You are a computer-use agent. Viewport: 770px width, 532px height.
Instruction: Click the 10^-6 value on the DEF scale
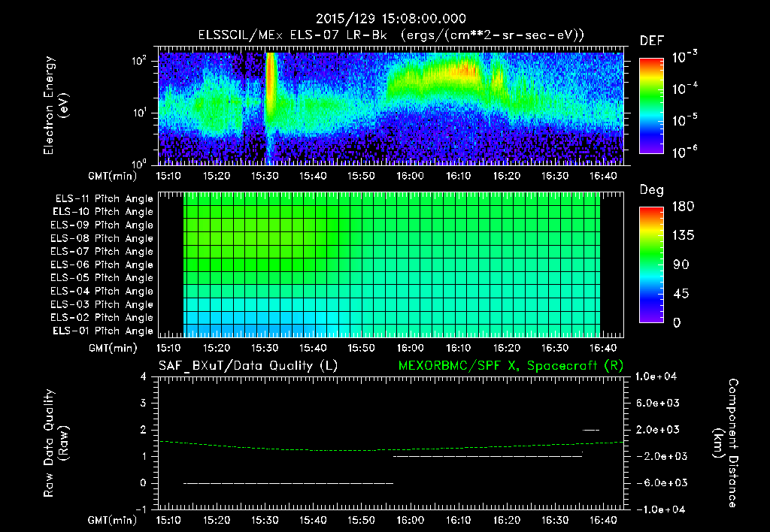tap(685, 153)
